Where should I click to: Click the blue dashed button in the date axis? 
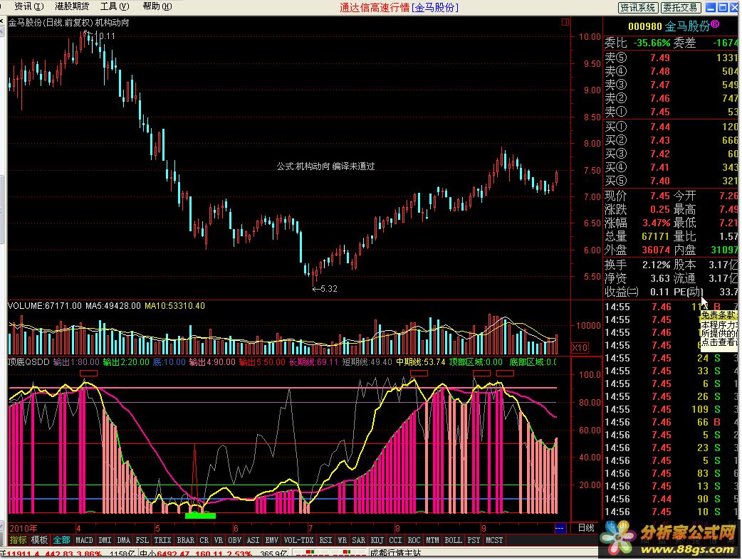[x=559, y=528]
